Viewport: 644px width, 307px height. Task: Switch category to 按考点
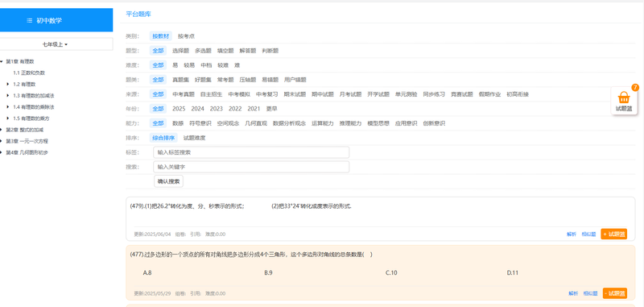[x=186, y=36]
